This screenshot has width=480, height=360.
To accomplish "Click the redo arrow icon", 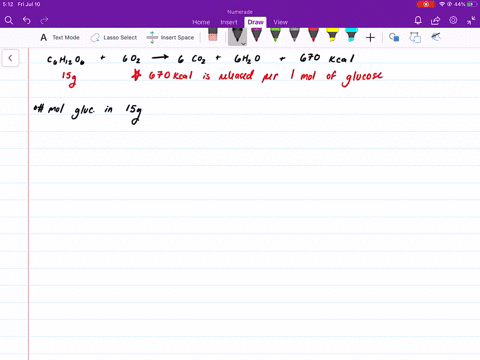I will [x=44, y=21].
